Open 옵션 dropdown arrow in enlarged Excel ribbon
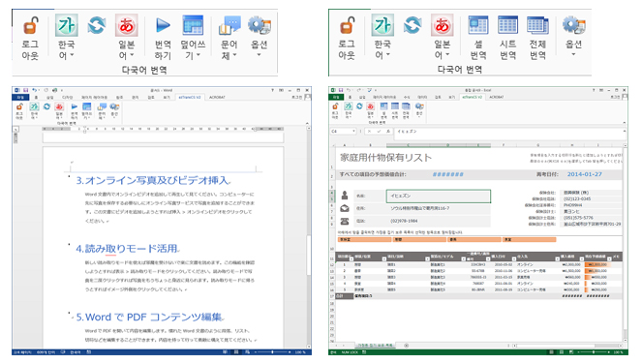 click(573, 54)
